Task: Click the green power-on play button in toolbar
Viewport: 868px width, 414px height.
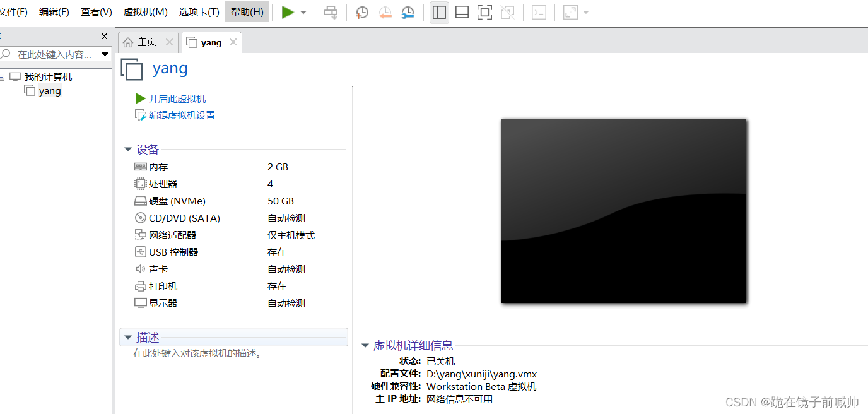Action: [288, 12]
